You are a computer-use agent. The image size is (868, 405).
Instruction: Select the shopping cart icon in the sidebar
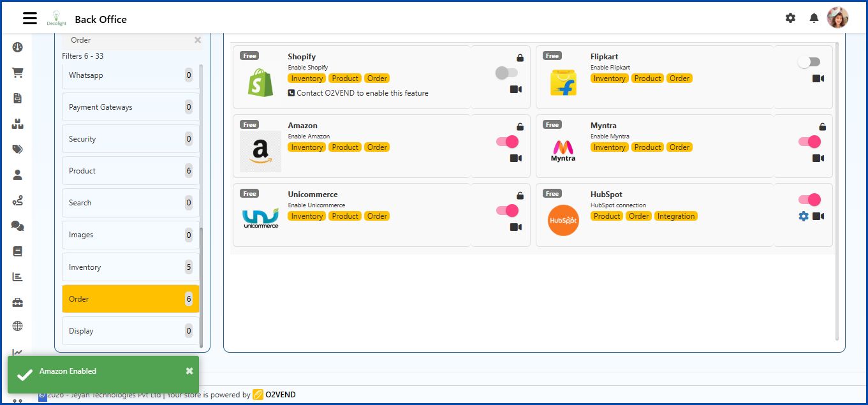17,72
